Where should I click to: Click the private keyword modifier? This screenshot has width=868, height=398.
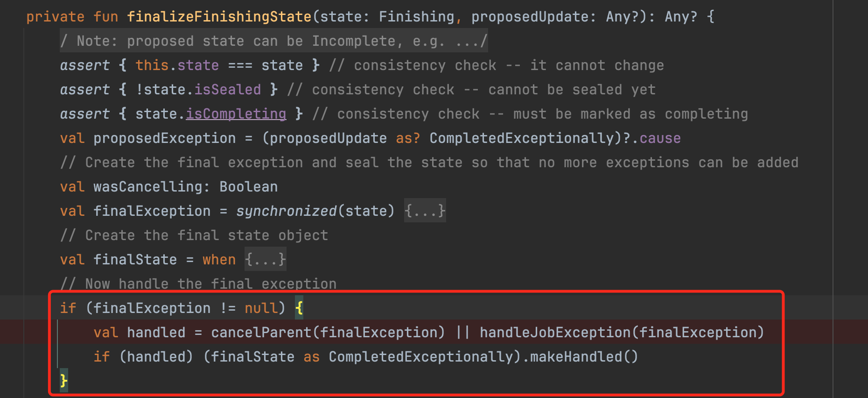click(55, 17)
